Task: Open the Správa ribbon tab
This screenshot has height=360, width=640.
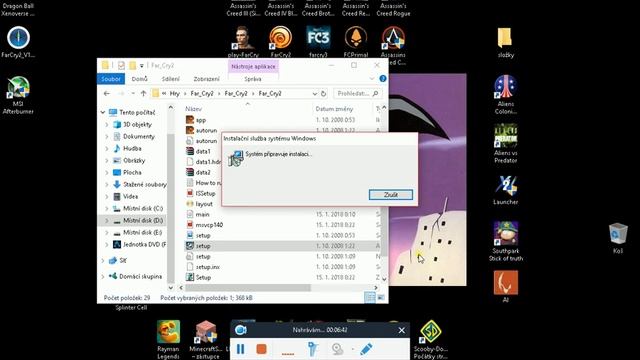Action: (253, 79)
